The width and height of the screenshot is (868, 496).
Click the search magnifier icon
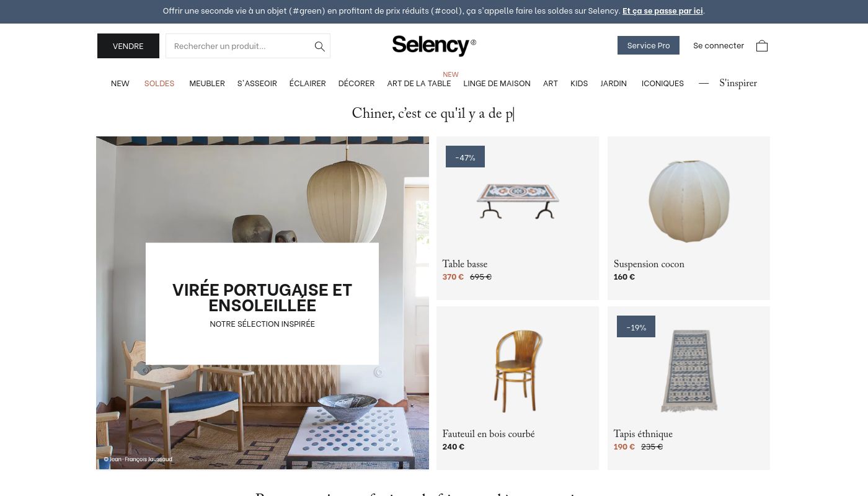click(x=320, y=46)
